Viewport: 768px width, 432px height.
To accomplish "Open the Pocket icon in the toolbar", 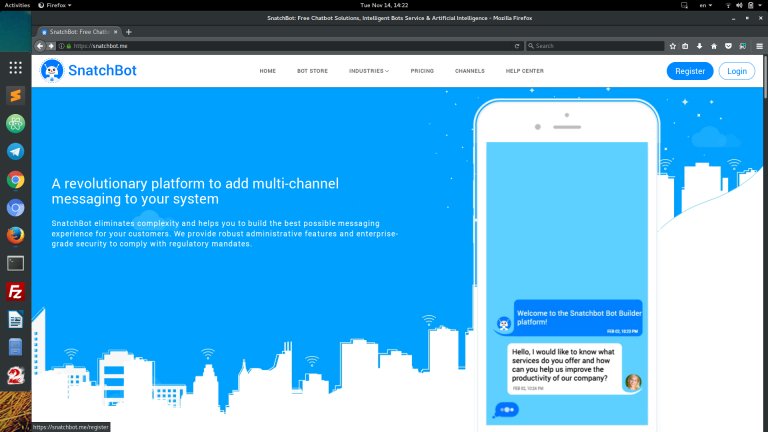I will coord(728,46).
